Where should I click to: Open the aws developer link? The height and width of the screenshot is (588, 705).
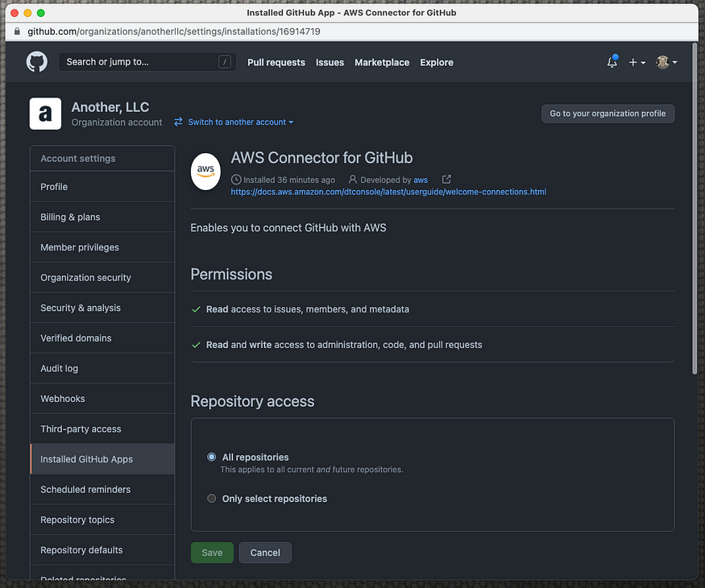click(x=421, y=180)
